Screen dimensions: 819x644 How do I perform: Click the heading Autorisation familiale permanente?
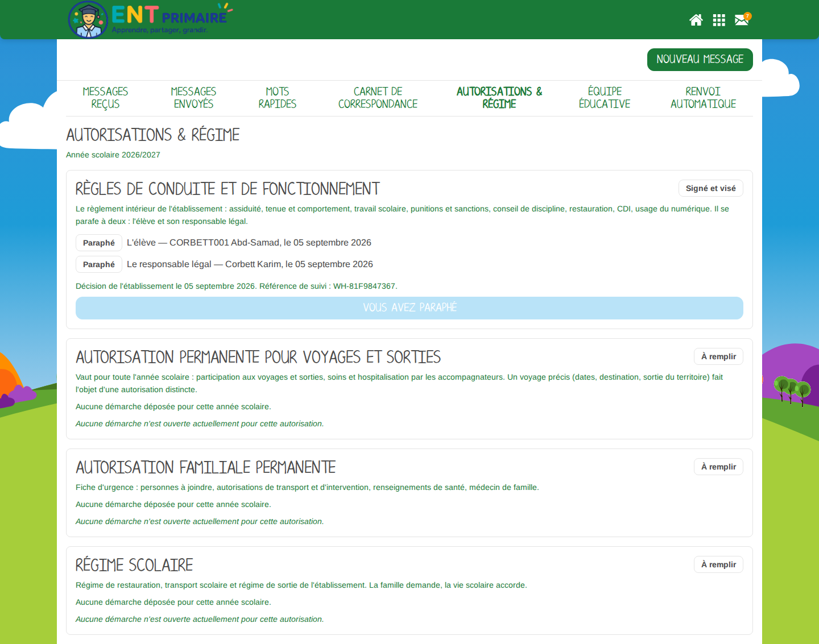click(x=205, y=467)
